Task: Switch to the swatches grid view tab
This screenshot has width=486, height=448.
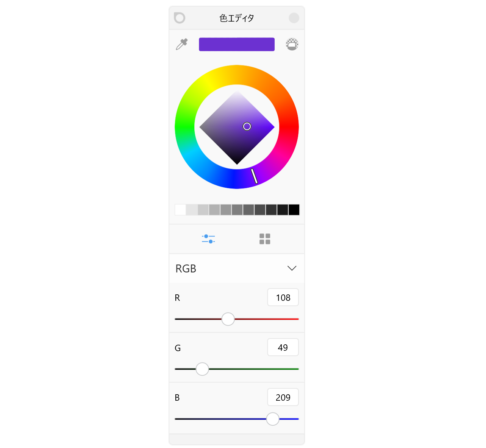Action: [265, 239]
